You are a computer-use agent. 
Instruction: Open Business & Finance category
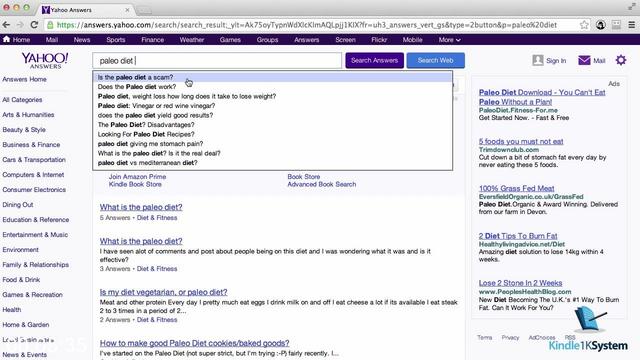point(31,144)
